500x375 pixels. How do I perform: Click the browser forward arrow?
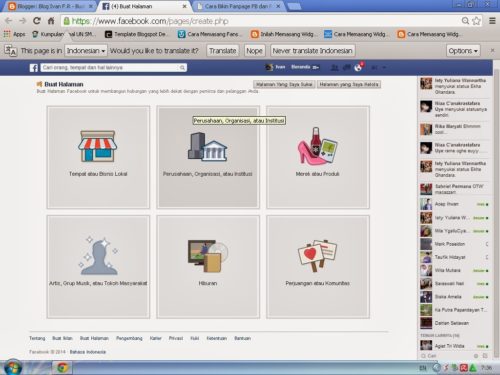tap(22, 21)
